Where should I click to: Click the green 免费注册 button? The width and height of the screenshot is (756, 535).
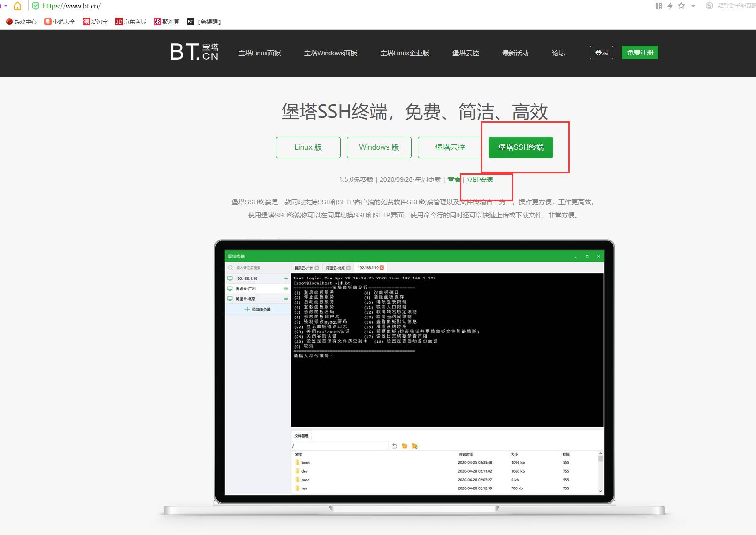pyautogui.click(x=640, y=53)
